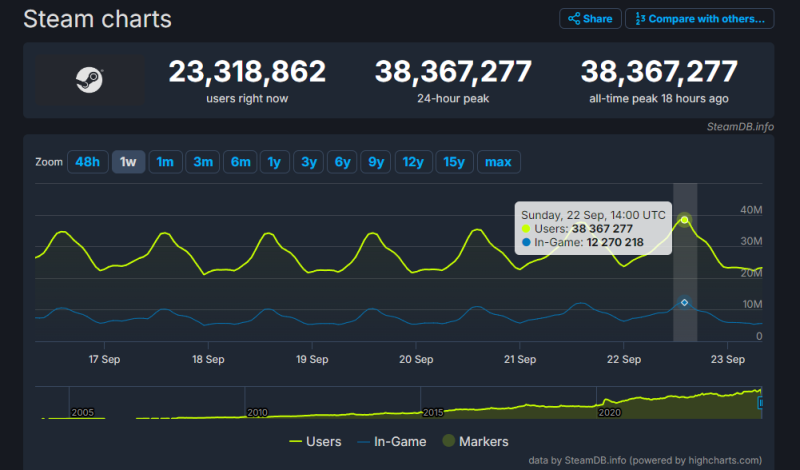Click 2010 in the navigator timeline
This screenshot has width=800, height=470.
pos(257,412)
